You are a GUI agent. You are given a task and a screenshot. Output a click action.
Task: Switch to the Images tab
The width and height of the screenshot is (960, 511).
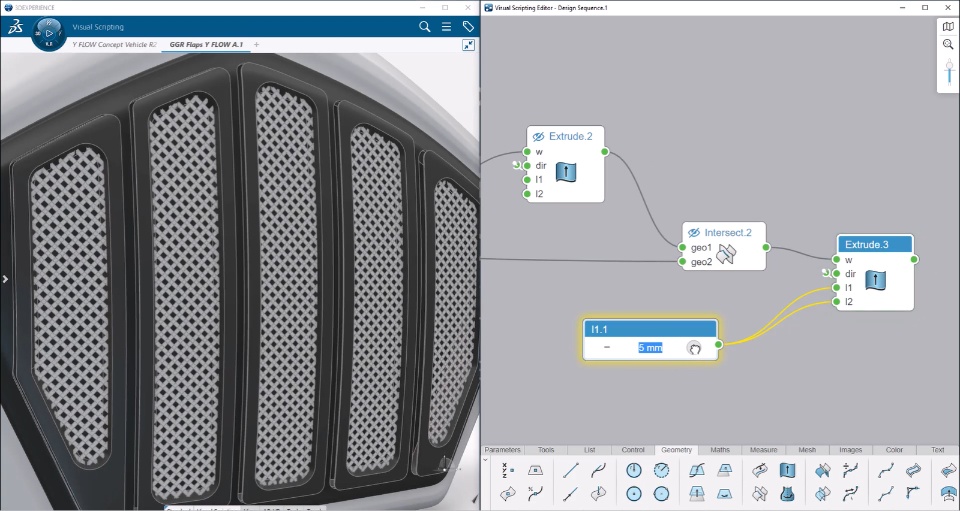tap(850, 450)
